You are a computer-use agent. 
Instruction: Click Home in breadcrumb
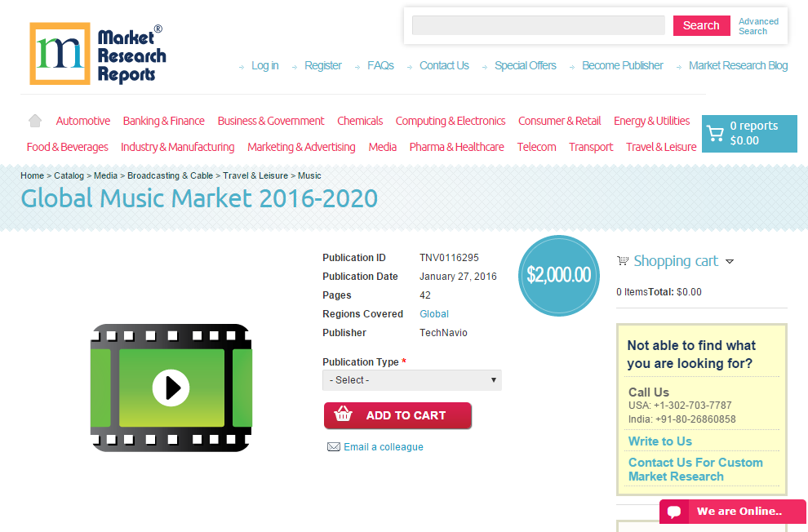(33, 175)
